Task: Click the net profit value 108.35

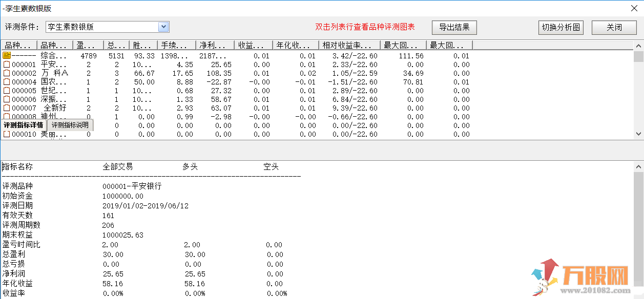Action: click(219, 73)
